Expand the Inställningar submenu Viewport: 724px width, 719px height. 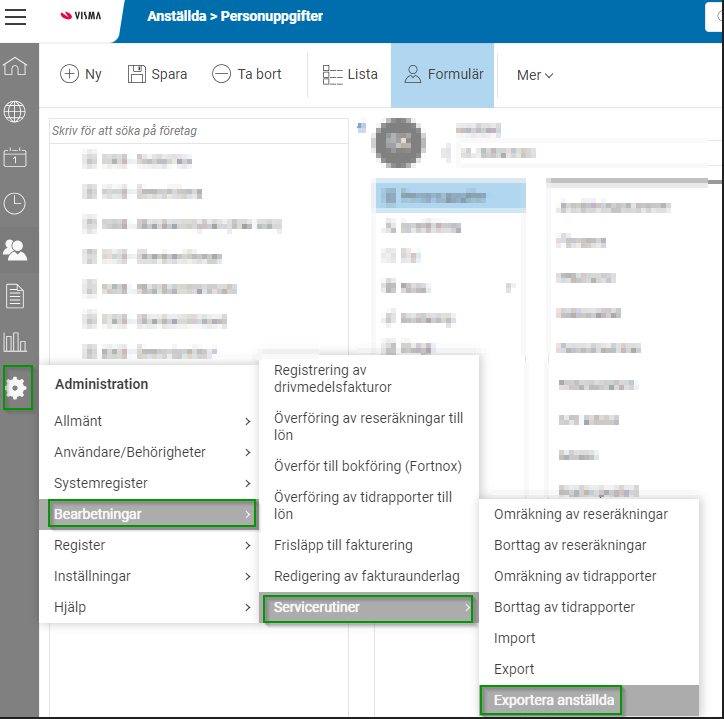tap(151, 576)
